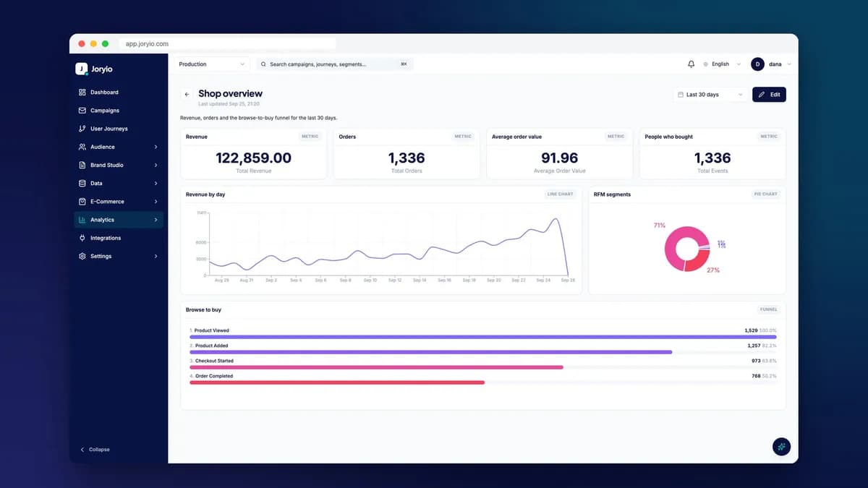Select Analytics in the sidebar
This screenshot has width=868, height=488.
coord(119,220)
